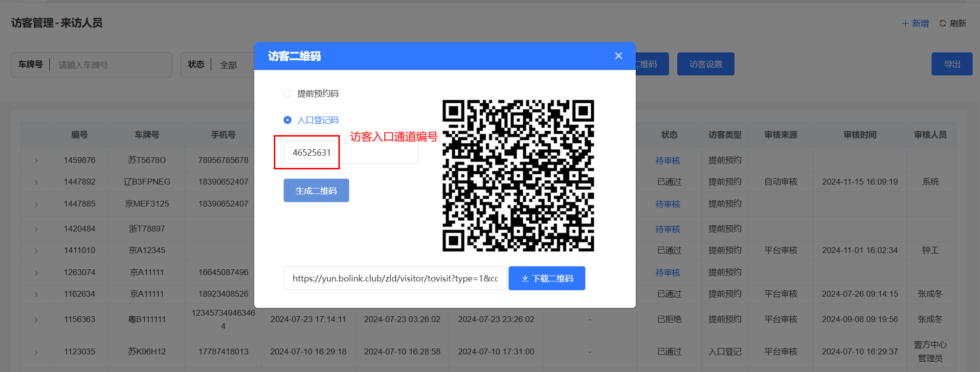The height and width of the screenshot is (372, 980).
Task: Expand the row numbered 1156363
Action: [36, 320]
